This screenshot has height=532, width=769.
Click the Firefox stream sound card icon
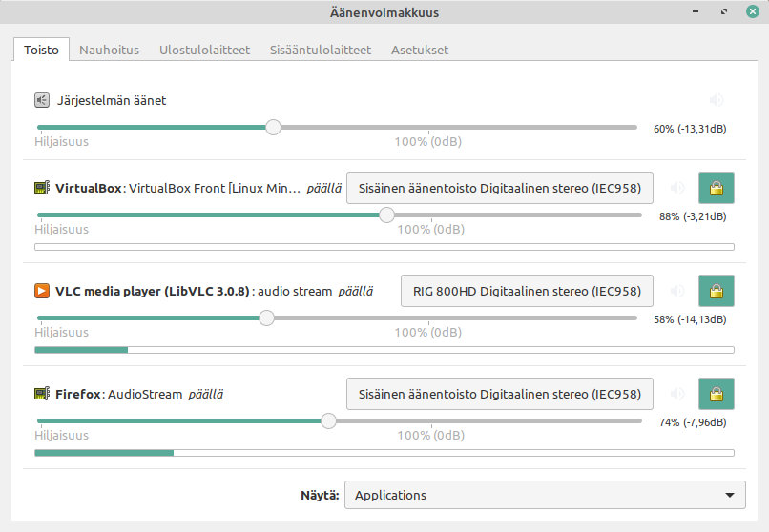42,394
